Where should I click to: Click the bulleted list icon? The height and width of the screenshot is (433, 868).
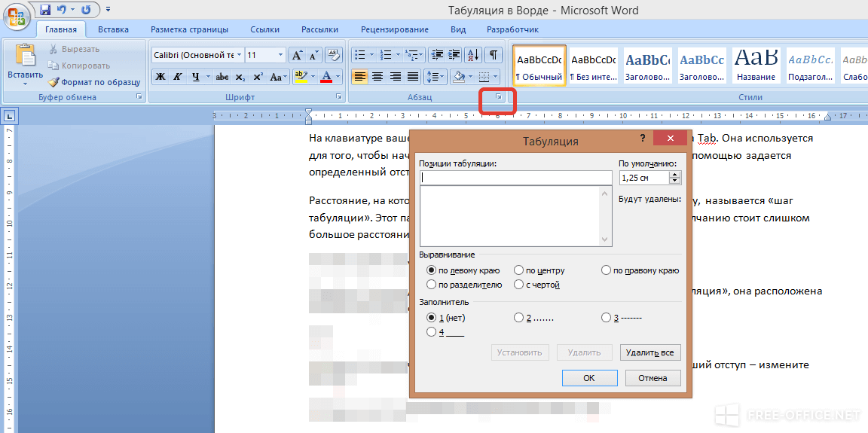(360, 55)
